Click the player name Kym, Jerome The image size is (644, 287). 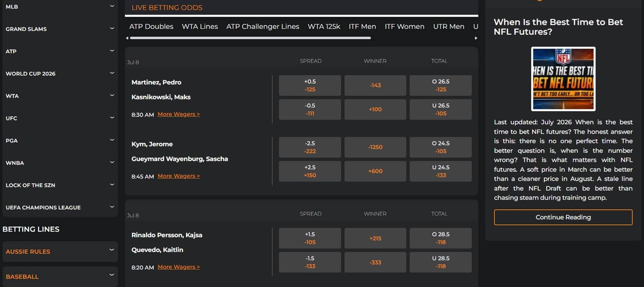click(152, 144)
